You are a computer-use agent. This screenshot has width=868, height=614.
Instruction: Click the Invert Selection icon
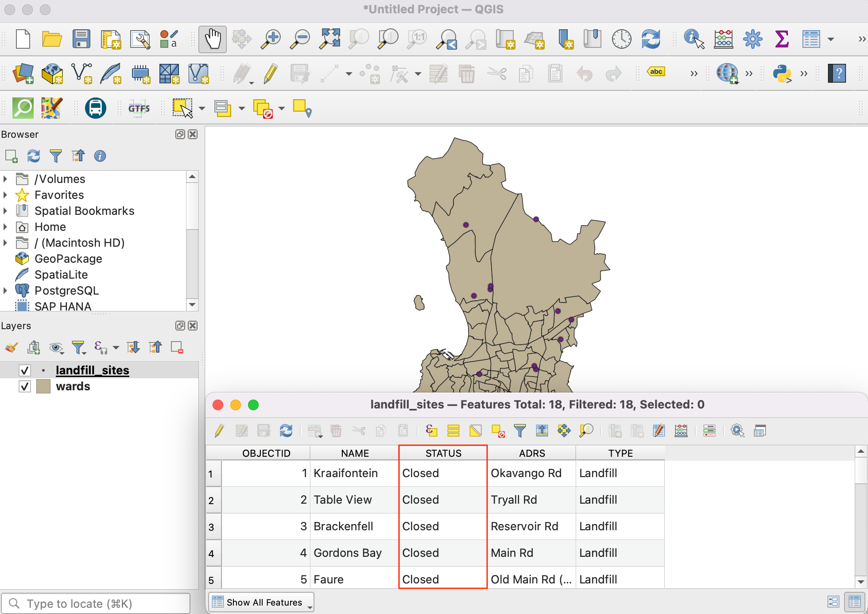(x=475, y=431)
